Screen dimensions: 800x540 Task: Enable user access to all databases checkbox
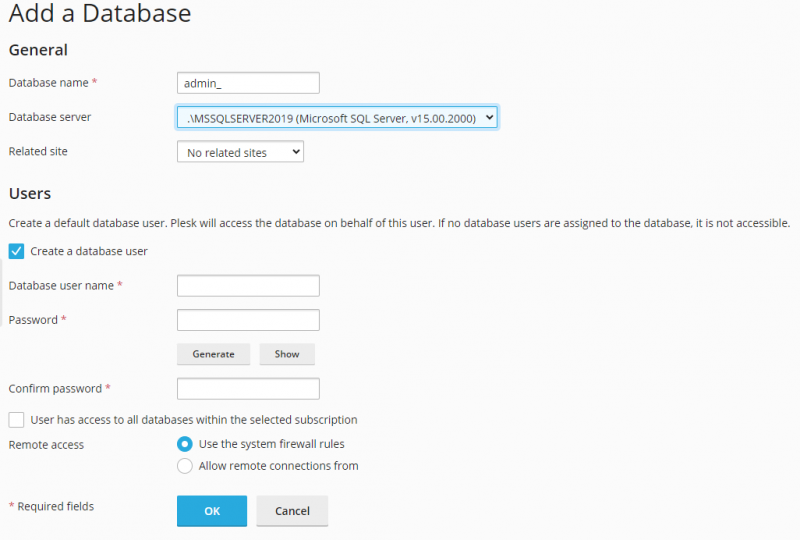[x=16, y=420]
